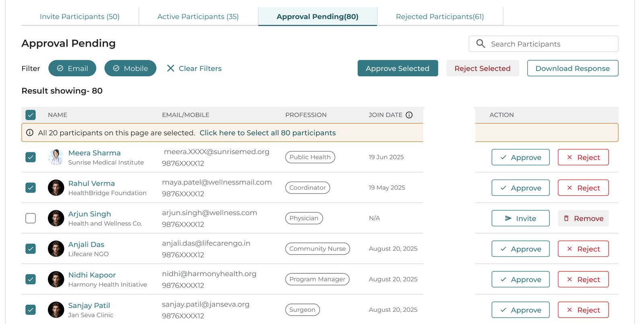The height and width of the screenshot is (324, 644).
Task: Toggle the select-all header checkbox
Action: pyautogui.click(x=31, y=115)
